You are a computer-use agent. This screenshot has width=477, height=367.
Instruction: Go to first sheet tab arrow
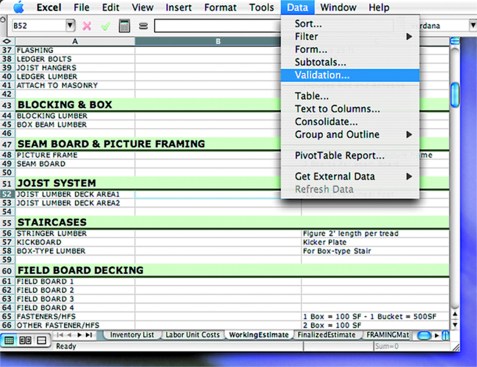pos(60,335)
